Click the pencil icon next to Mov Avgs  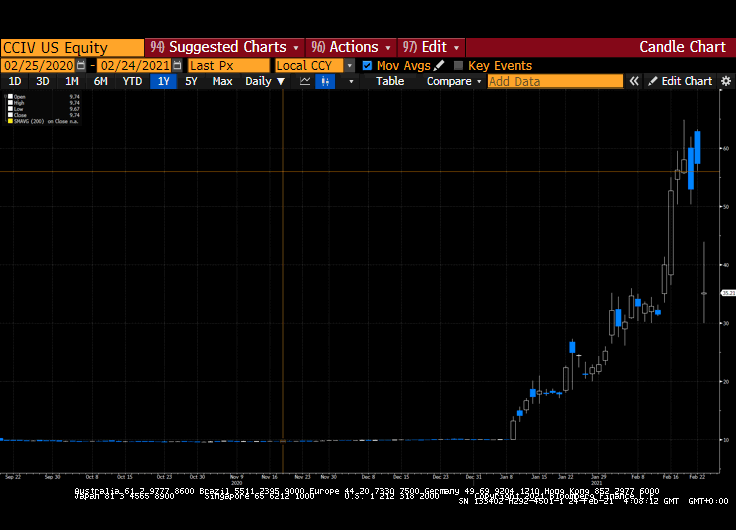(x=439, y=65)
